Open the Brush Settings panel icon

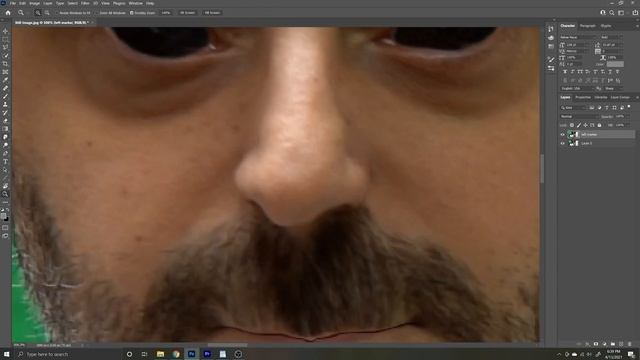tap(551, 60)
